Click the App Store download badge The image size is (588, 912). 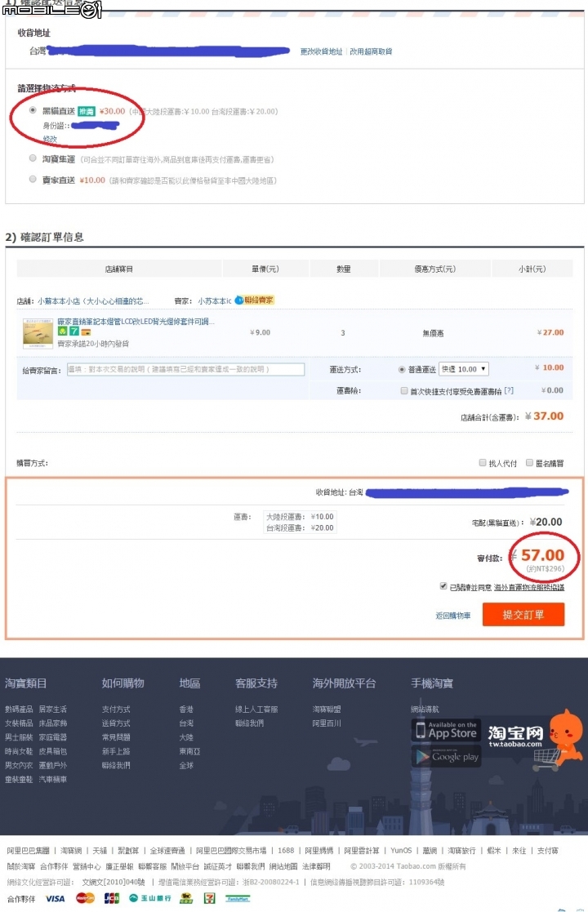click(x=447, y=730)
